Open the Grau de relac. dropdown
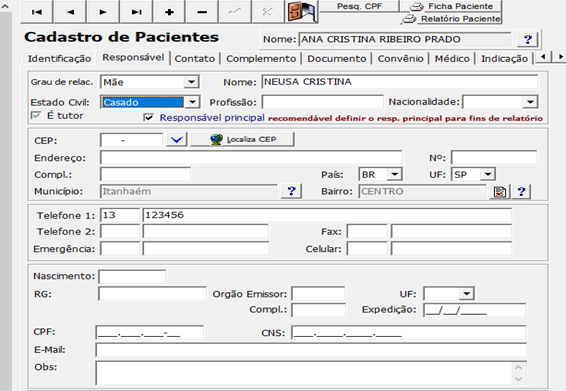The image size is (566, 391). click(x=191, y=82)
